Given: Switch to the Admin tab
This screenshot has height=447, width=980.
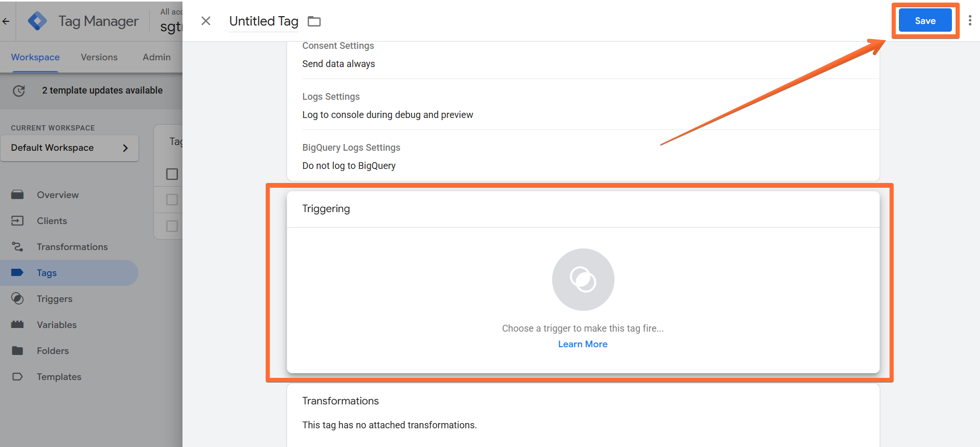Looking at the screenshot, I should coord(156,57).
